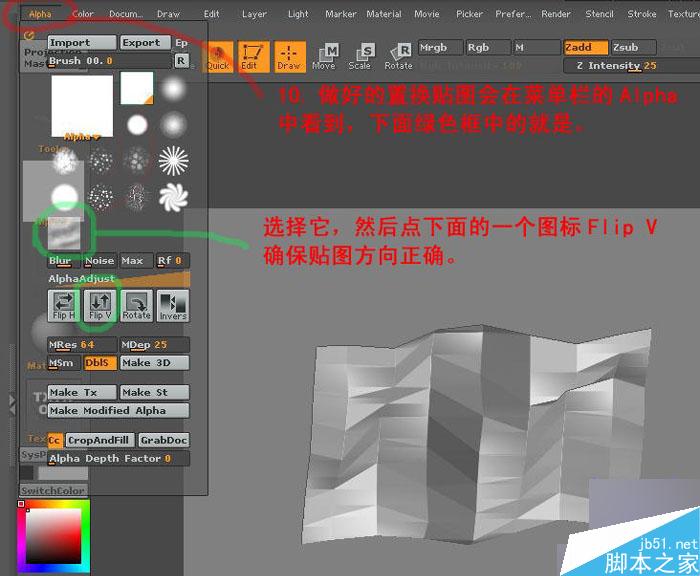The image size is (700, 576).
Task: Toggle Draw mode icon
Action: (289, 57)
